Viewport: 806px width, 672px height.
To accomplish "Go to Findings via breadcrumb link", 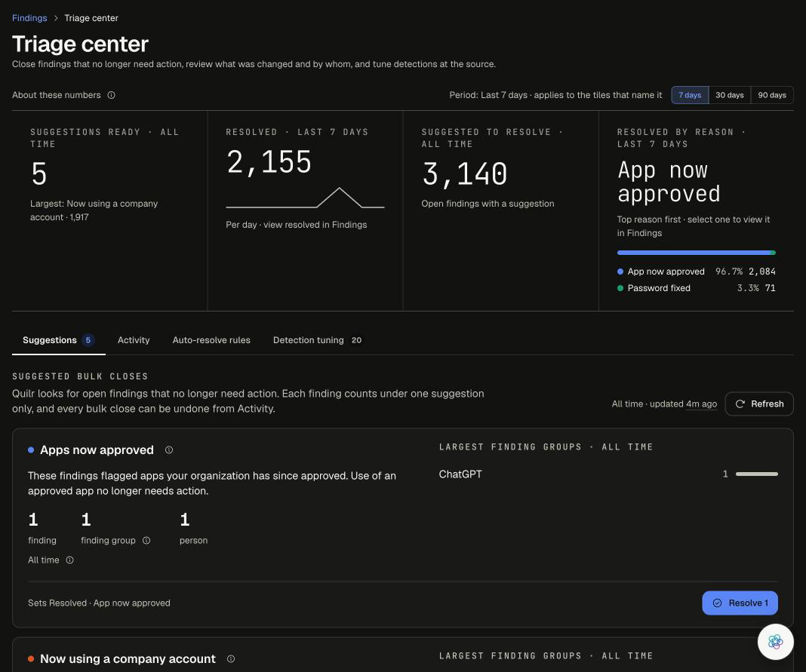I will pyautogui.click(x=29, y=18).
